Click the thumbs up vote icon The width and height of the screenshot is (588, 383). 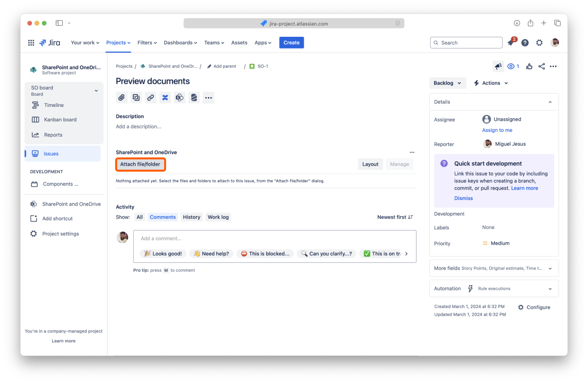(x=529, y=67)
